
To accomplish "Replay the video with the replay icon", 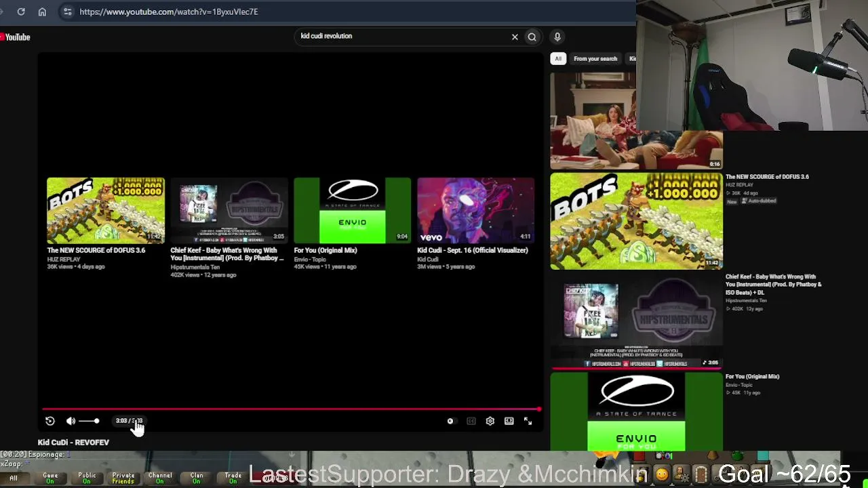I will 50,421.
